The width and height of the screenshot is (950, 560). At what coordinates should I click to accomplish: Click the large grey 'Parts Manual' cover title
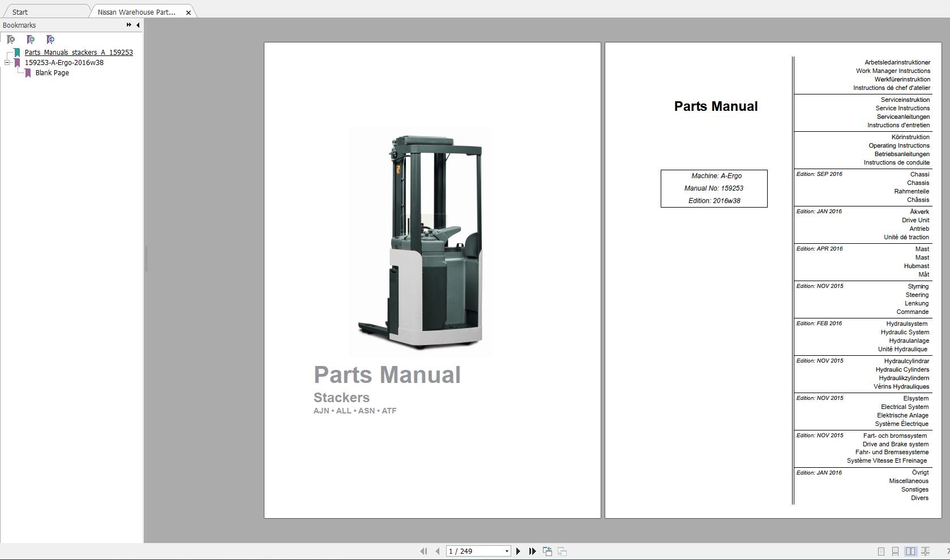pos(387,375)
